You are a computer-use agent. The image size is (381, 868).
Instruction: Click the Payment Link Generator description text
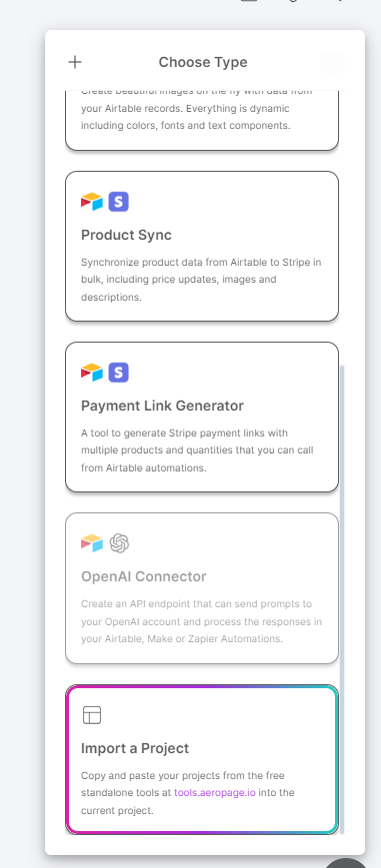pyautogui.click(x=197, y=450)
